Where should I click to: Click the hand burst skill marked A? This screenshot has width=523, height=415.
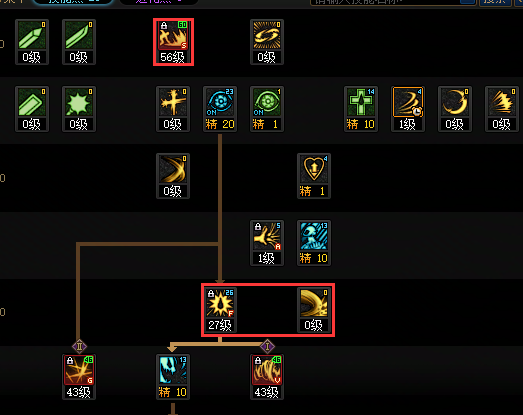pos(267,243)
